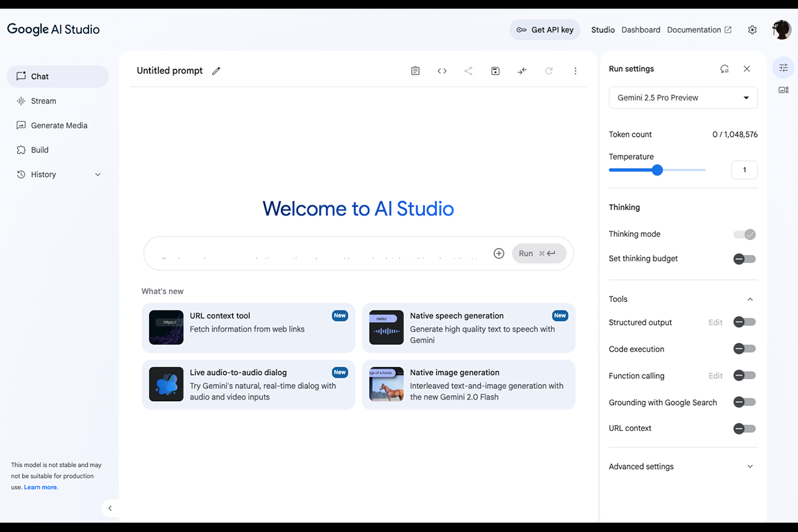Expand the History chevron in sidebar
798x532 pixels.
98,175
